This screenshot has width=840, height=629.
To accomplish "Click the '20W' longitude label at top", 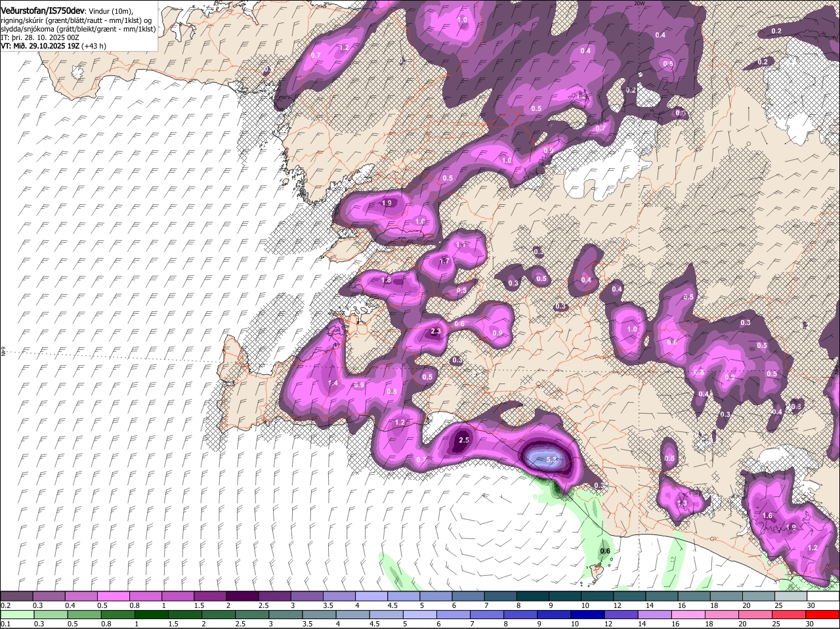I will pos(640,3).
